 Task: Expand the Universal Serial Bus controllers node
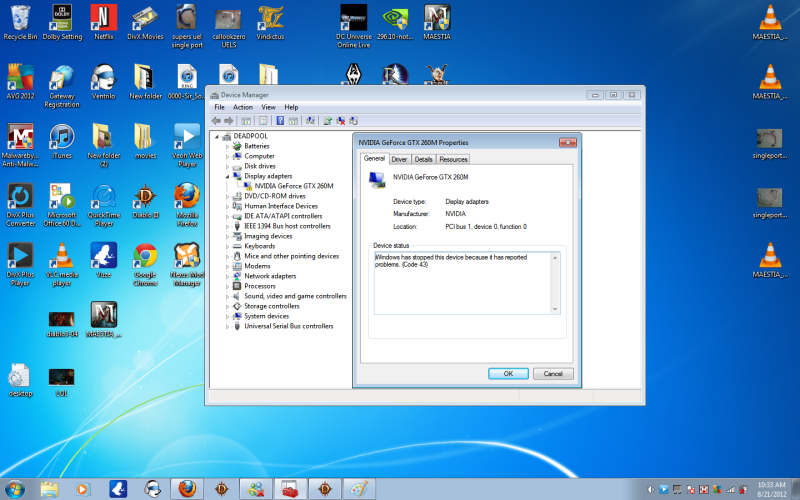228,327
